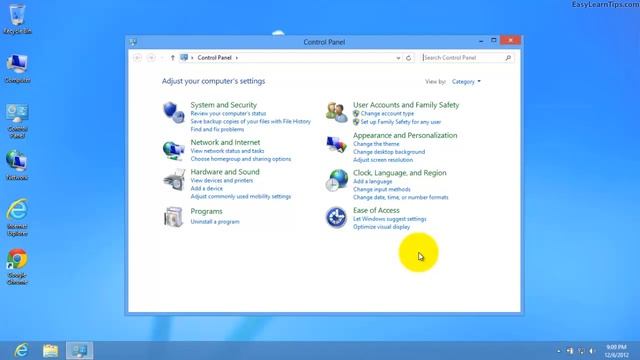Click the network icon in system tray
The width and height of the screenshot is (640, 360).
[581, 351]
